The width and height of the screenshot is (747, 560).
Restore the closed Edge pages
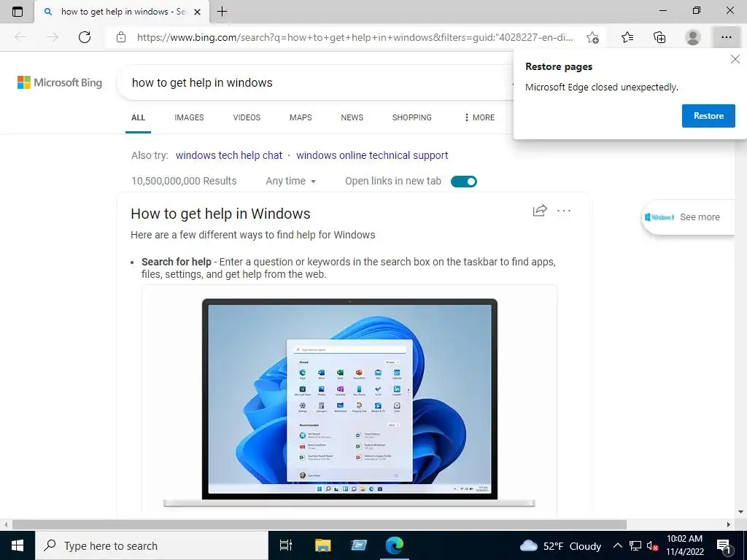click(x=708, y=116)
